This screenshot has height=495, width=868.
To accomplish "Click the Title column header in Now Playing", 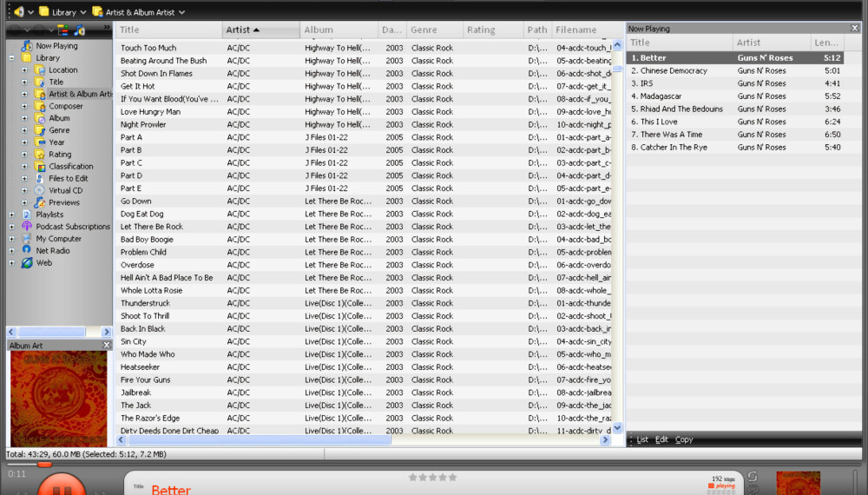I will point(680,43).
